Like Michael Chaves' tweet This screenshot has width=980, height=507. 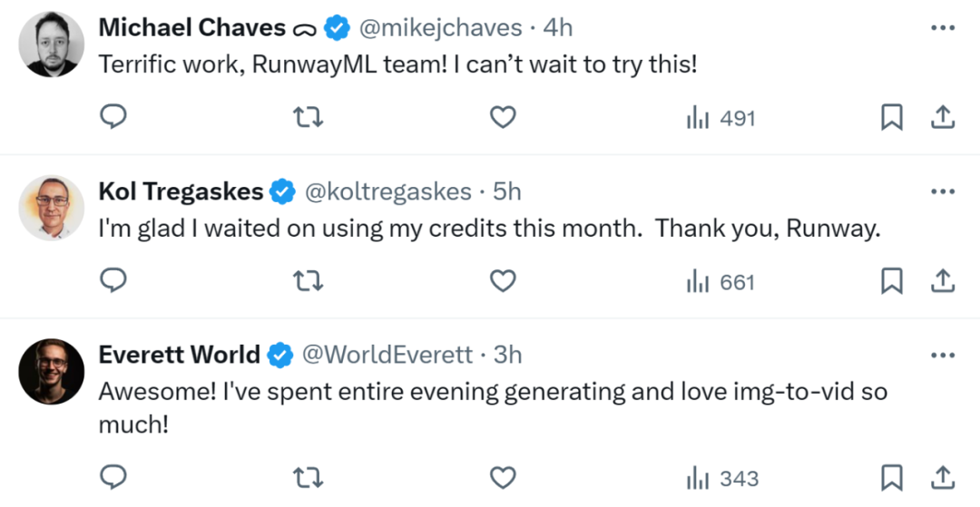pos(503,117)
